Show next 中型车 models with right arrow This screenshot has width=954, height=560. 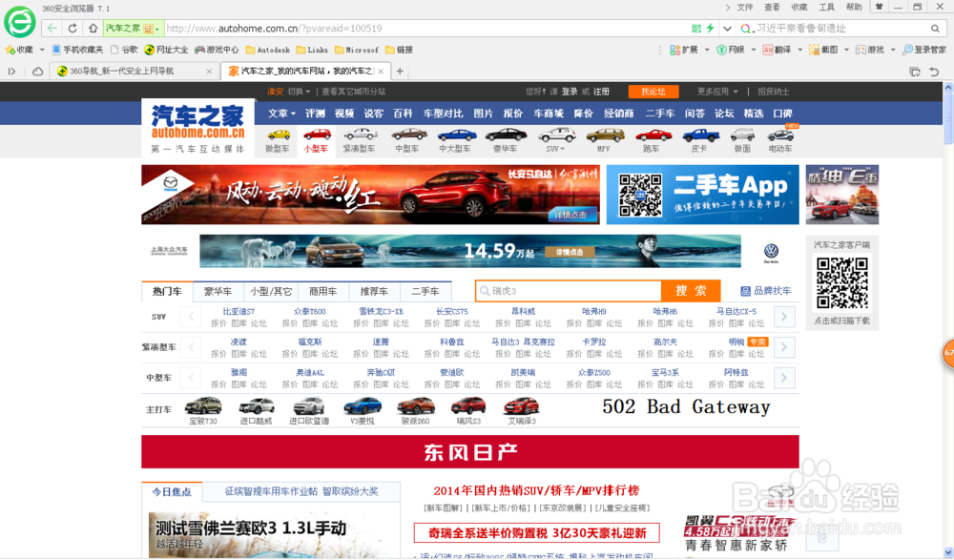click(x=784, y=378)
